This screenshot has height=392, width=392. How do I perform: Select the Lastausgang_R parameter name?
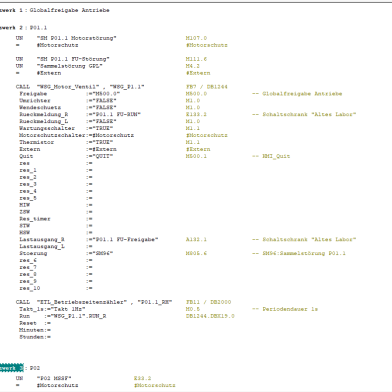pyautogui.click(x=42, y=239)
